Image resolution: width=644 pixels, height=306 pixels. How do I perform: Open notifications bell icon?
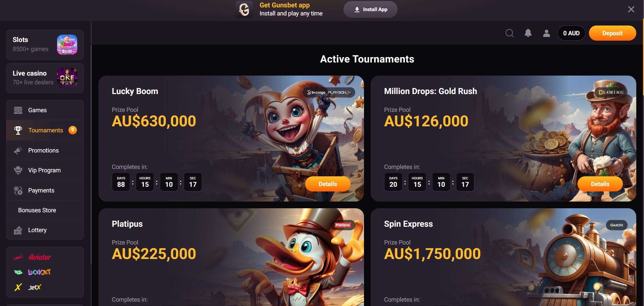[x=528, y=33]
